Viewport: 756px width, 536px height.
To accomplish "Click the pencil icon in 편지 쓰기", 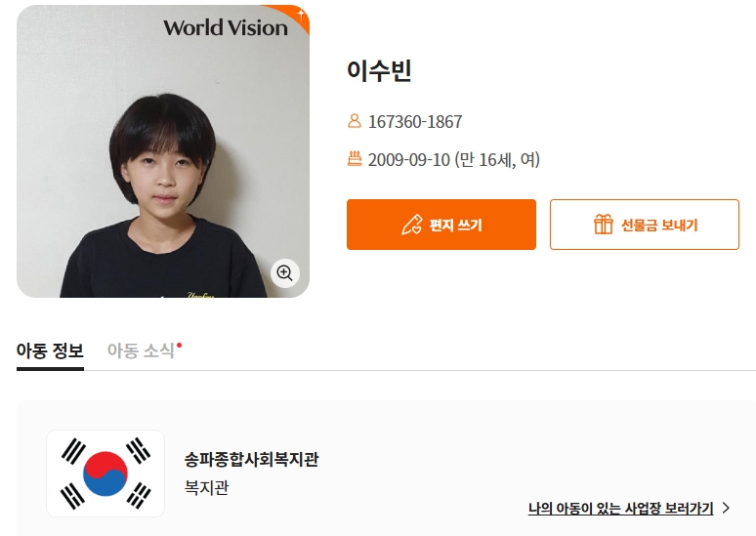I will [411, 225].
